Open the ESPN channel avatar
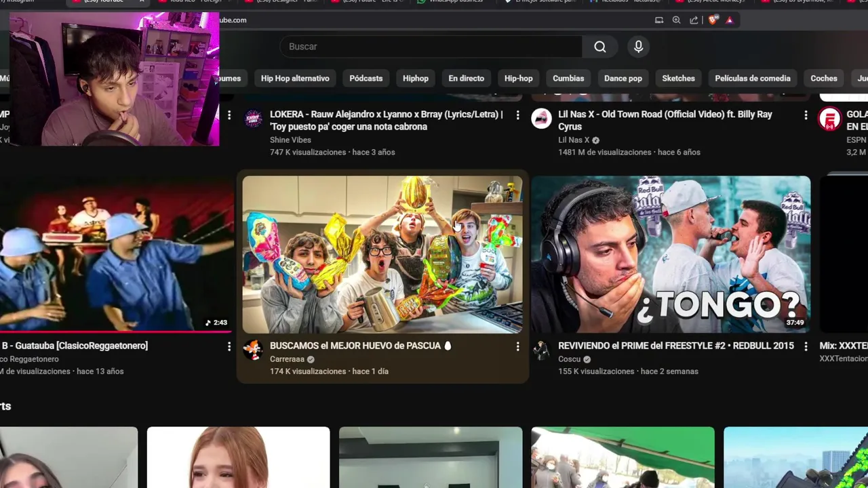 [829, 119]
